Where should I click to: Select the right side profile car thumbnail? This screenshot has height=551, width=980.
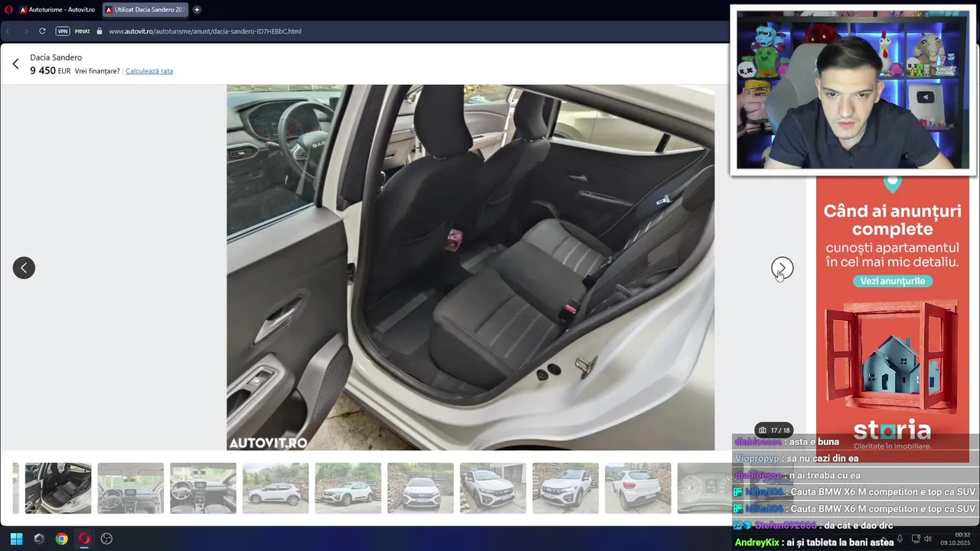[348, 488]
